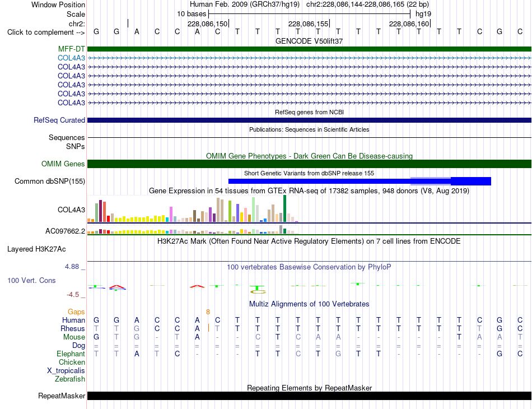Image resolution: width=532 pixels, height=409 pixels.
Task: Click the Mouse alignment row label
Action: [x=74, y=337]
